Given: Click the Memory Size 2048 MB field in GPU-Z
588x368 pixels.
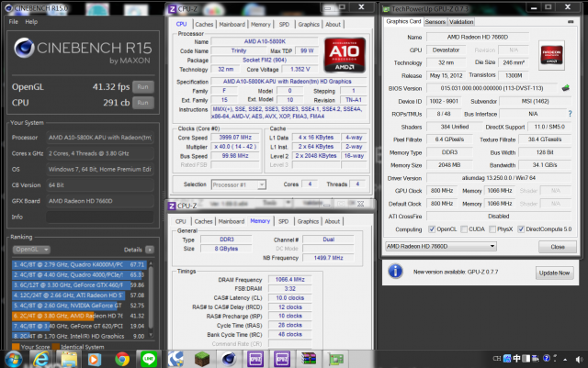Looking at the screenshot, I should point(449,165).
